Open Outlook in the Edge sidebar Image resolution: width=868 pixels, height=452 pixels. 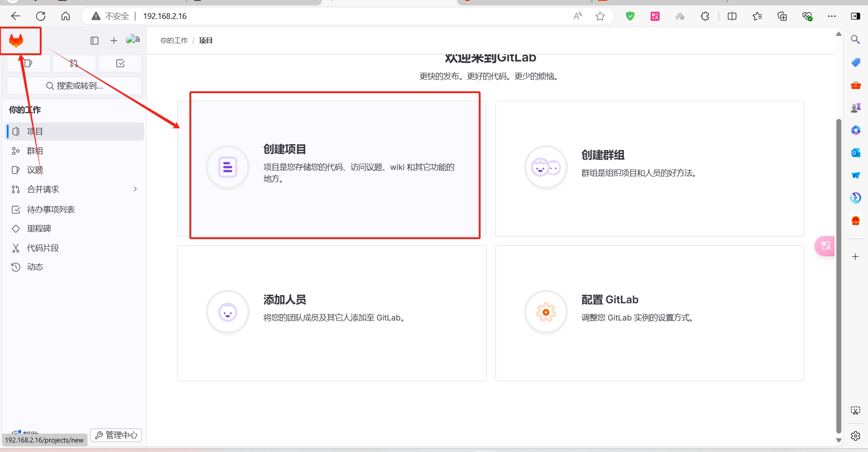pyautogui.click(x=855, y=153)
